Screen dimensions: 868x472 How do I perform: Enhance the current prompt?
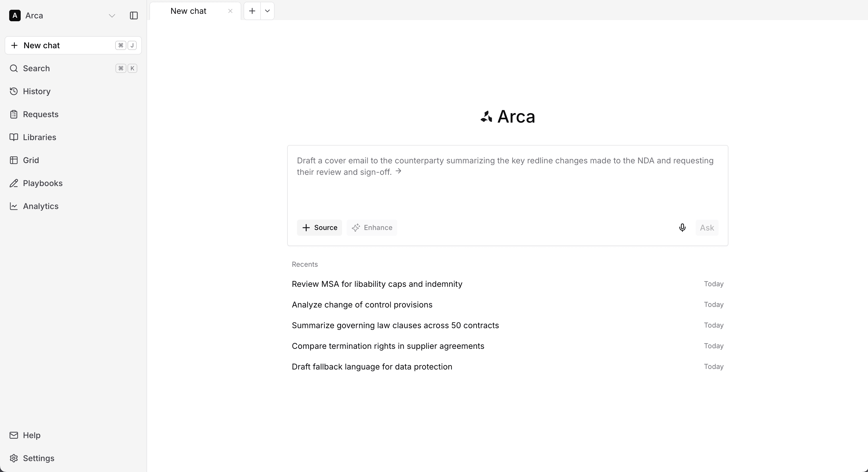tap(372, 228)
